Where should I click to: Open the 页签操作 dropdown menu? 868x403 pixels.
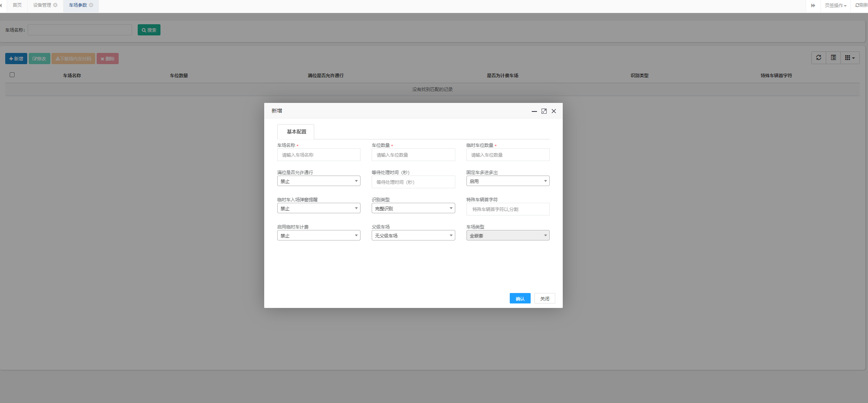tap(836, 6)
